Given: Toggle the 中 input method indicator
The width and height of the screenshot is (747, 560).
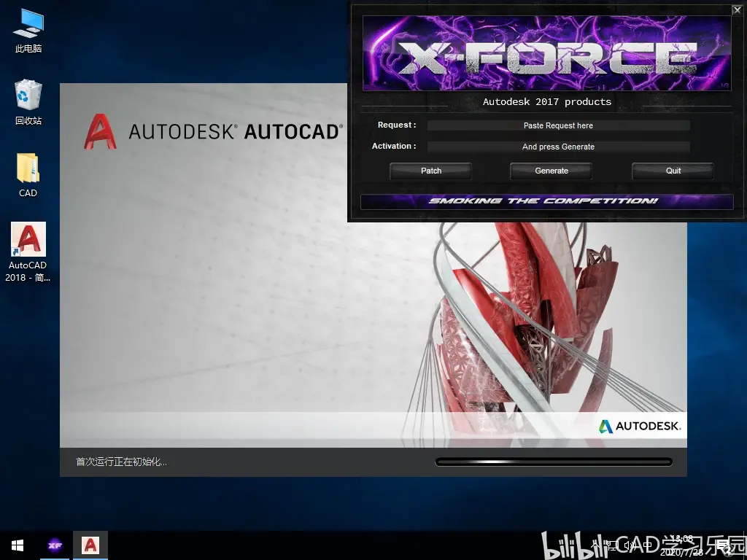Looking at the screenshot, I should pos(648,545).
